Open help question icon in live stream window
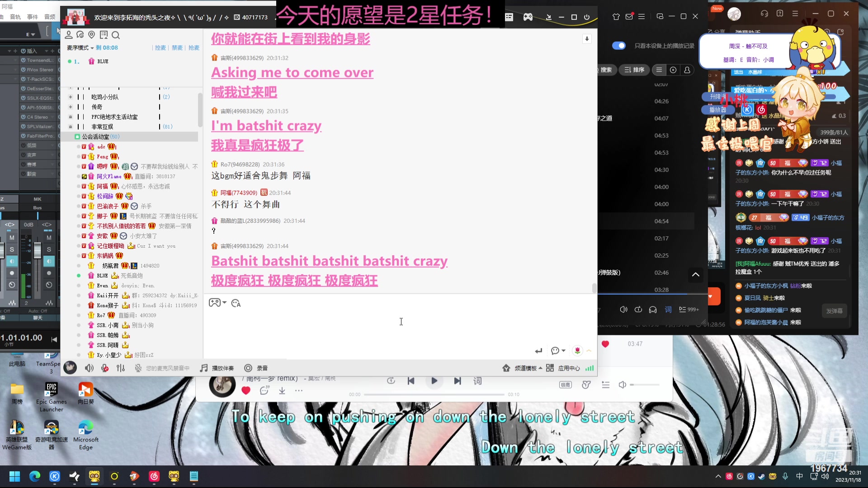 click(x=780, y=14)
